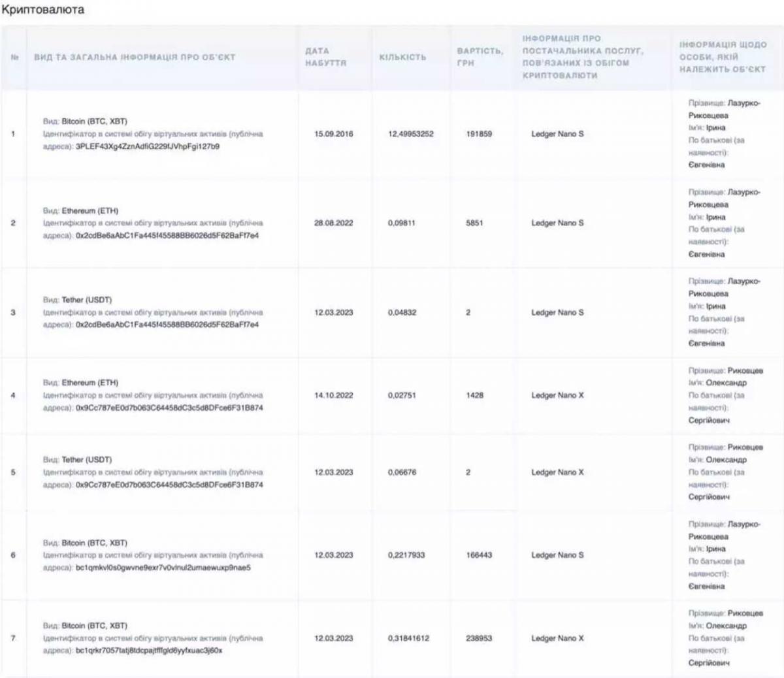
Task: Click the 'Дата набуття' column header
Action: pos(326,57)
